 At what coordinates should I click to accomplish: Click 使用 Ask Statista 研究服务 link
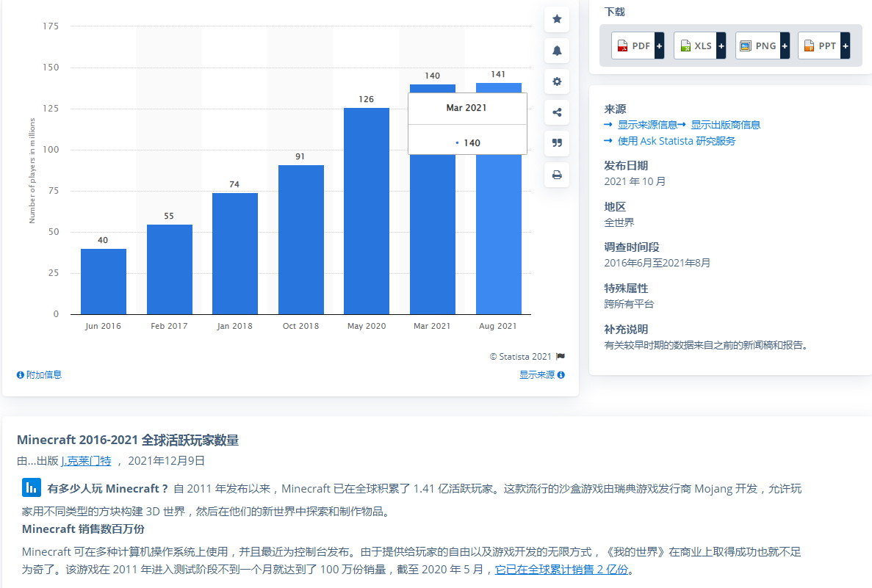click(675, 141)
